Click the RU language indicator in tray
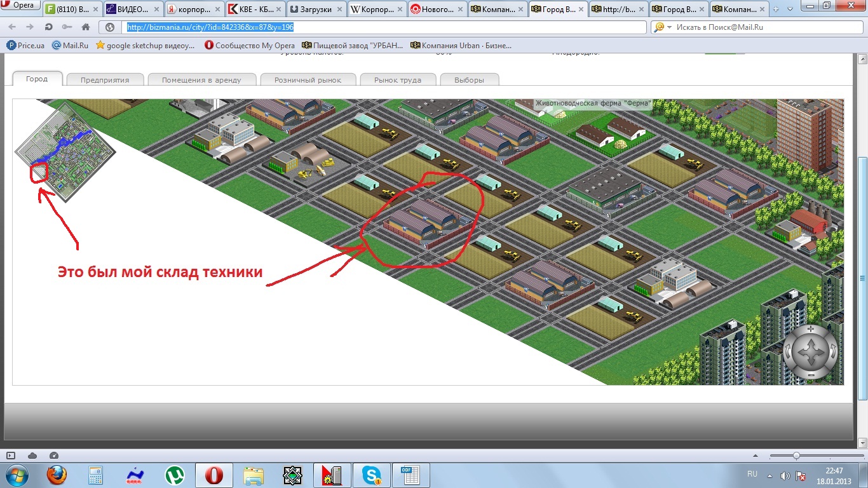The image size is (868, 488). [x=752, y=475]
